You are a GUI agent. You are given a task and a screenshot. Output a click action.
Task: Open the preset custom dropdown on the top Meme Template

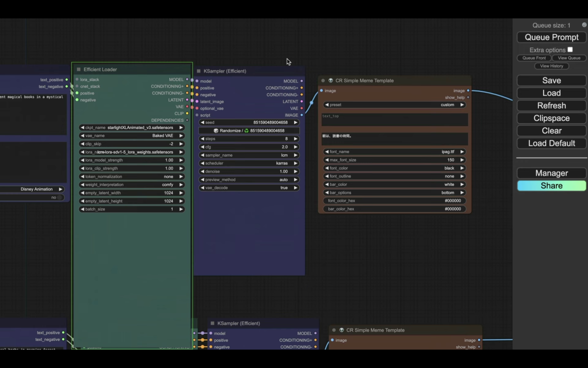click(394, 105)
